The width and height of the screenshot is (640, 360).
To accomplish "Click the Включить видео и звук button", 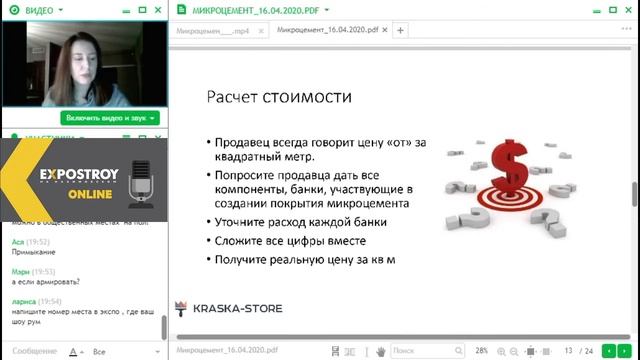I will coord(110,118).
